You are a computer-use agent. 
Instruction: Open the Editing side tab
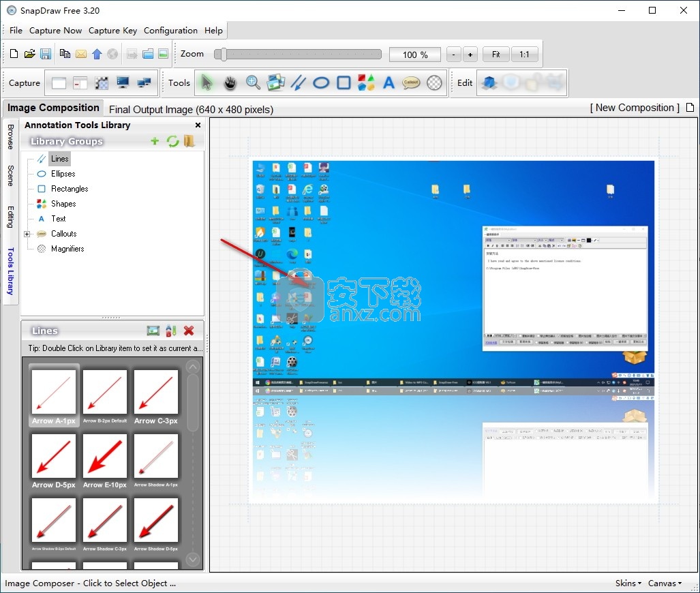coord(10,217)
